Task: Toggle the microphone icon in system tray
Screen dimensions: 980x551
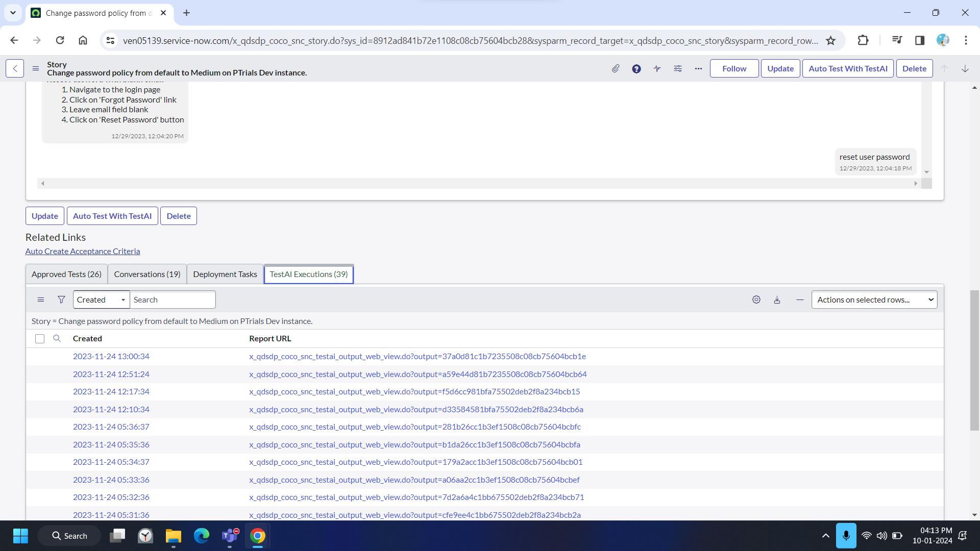Action: [x=846, y=536]
